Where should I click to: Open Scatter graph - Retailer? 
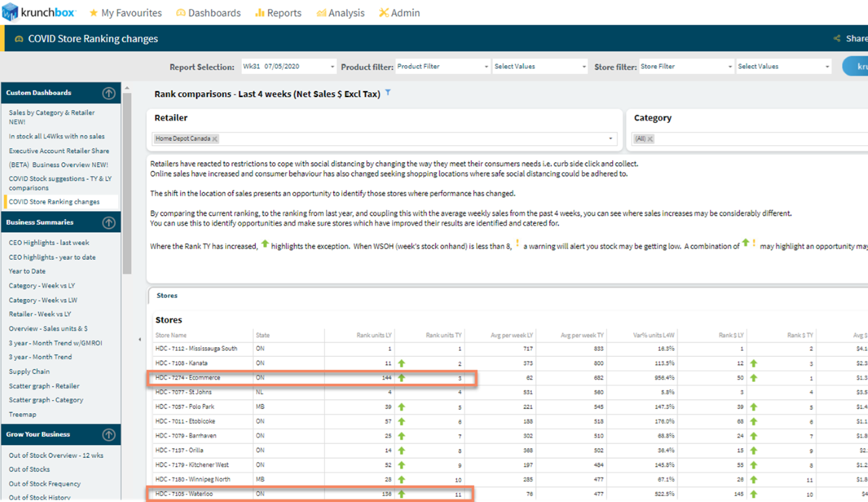click(44, 386)
